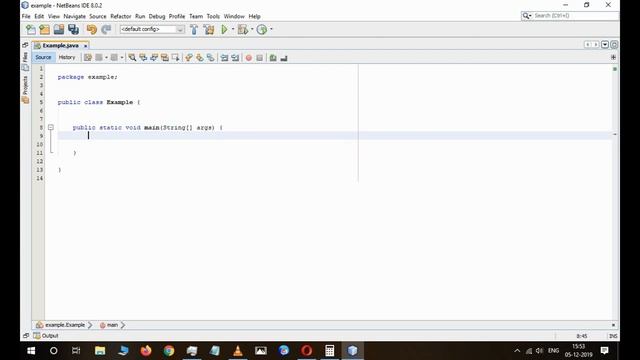
Task: Click the New Project toolbar icon
Action: coord(44,29)
